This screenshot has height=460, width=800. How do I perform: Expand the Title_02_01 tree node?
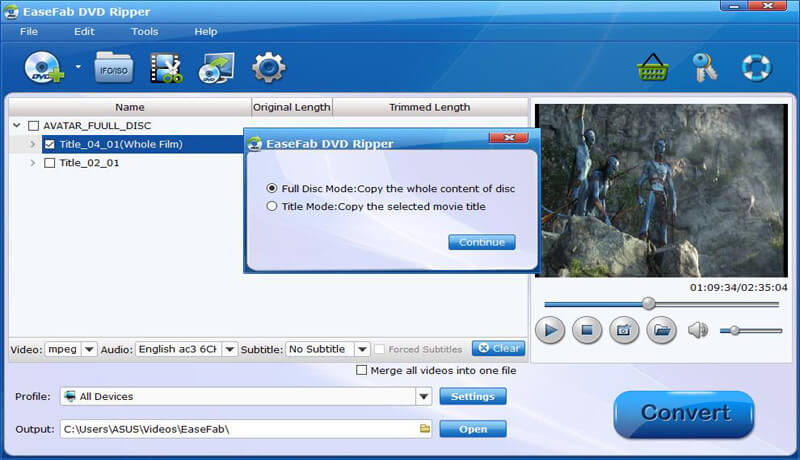[33, 163]
